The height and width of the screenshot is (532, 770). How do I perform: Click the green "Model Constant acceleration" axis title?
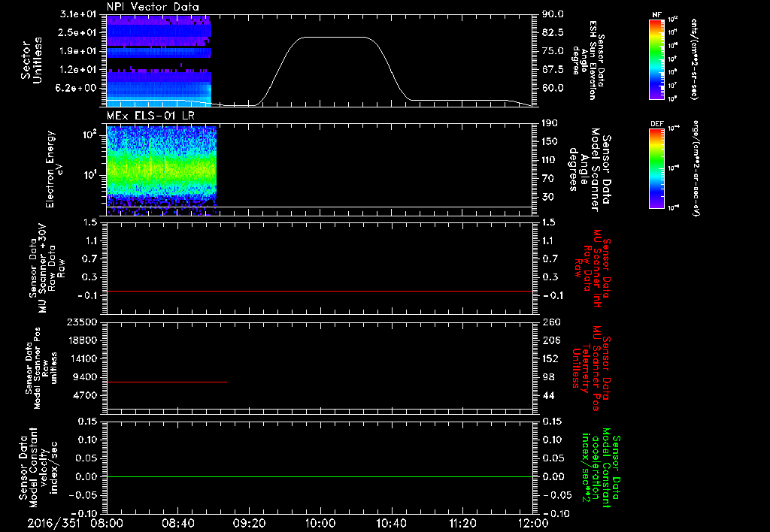tap(601, 469)
